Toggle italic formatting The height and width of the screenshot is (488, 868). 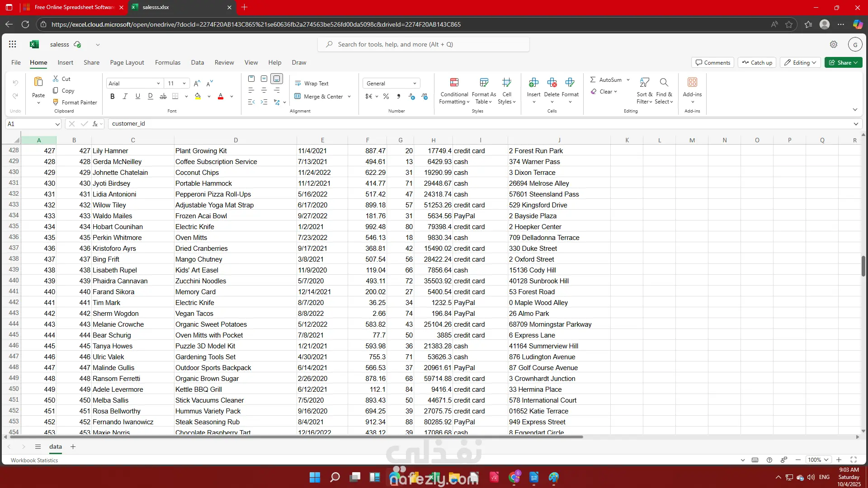[125, 96]
